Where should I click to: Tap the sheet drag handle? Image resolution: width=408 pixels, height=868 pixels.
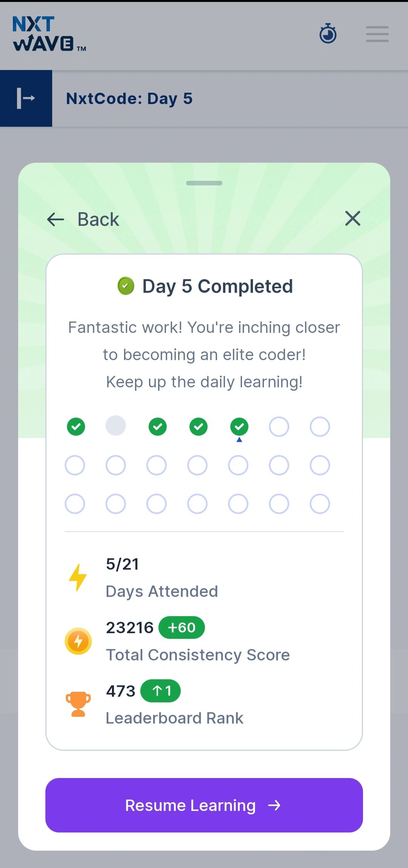(x=204, y=183)
